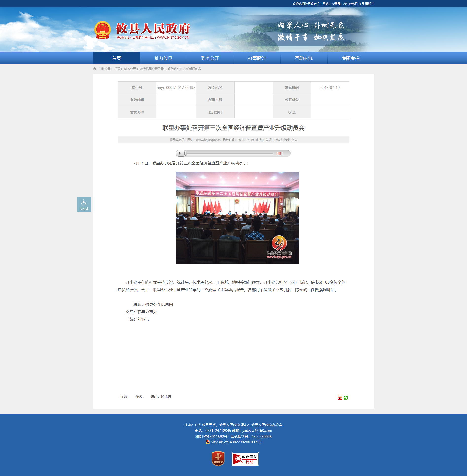Click the police badge icon by 湘公网安备

[208, 442]
